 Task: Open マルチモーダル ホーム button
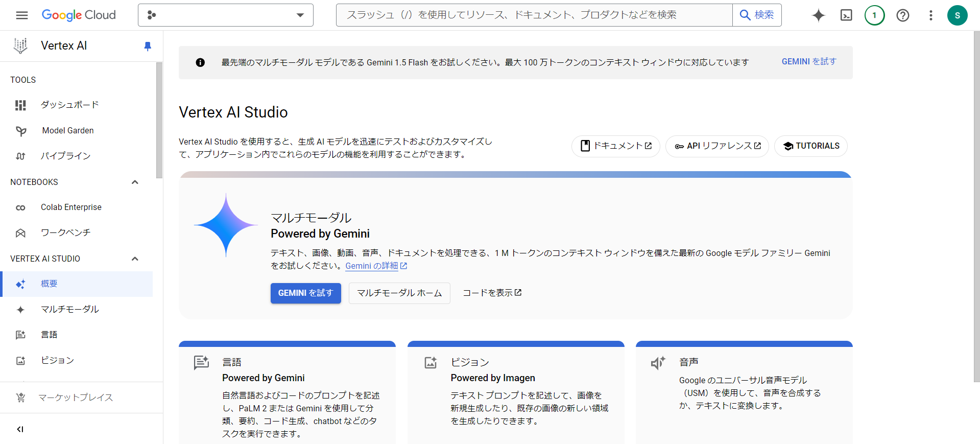point(399,293)
